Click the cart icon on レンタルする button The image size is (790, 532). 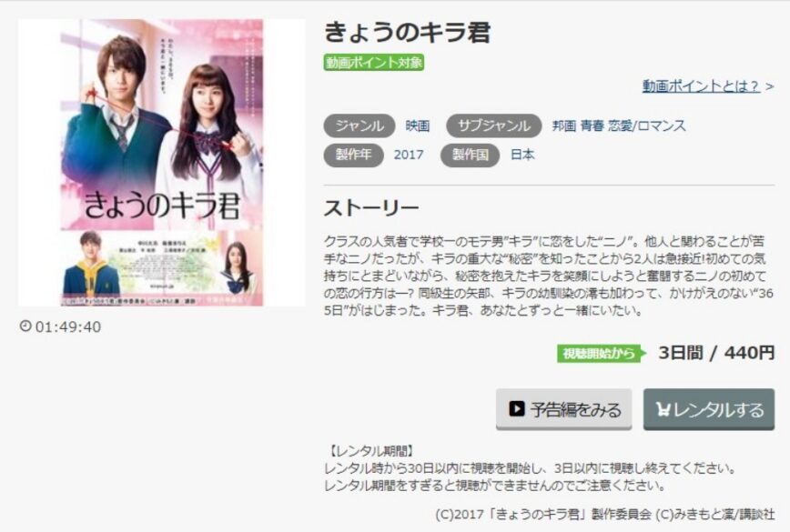coord(663,409)
